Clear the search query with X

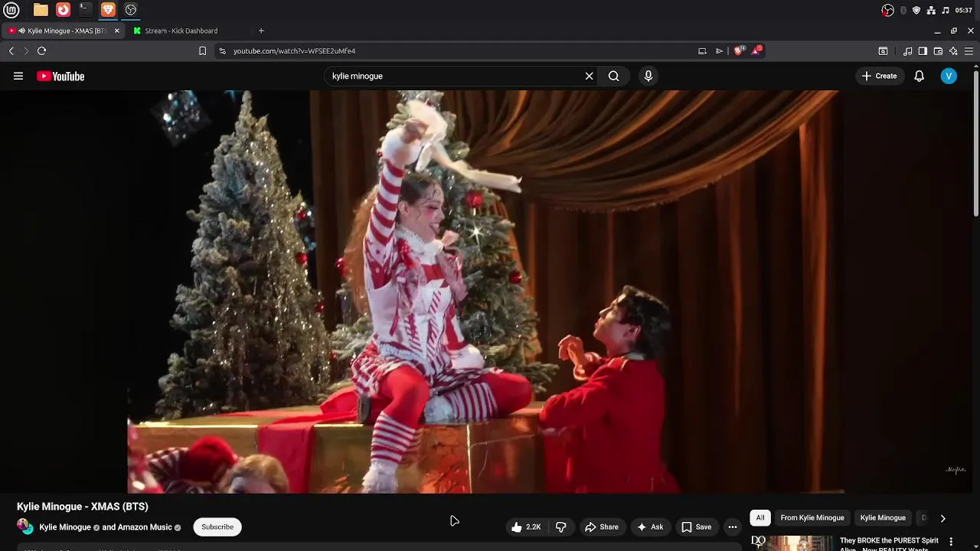pos(589,76)
